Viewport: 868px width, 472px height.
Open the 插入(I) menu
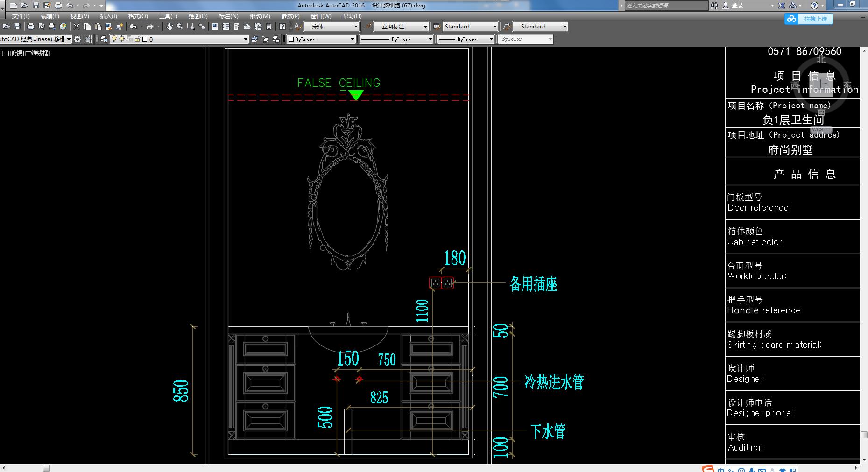pyautogui.click(x=108, y=16)
